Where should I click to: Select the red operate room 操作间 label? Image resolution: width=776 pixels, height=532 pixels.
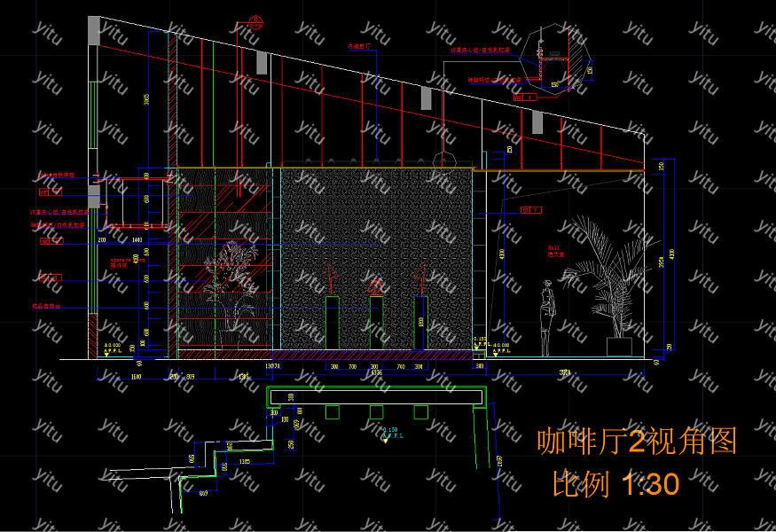(x=127, y=262)
